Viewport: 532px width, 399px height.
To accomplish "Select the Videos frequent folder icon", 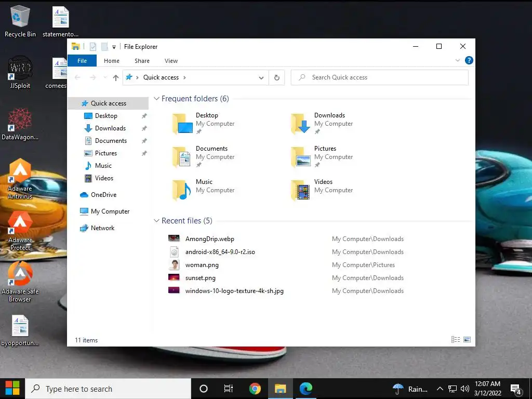I will coord(301,190).
